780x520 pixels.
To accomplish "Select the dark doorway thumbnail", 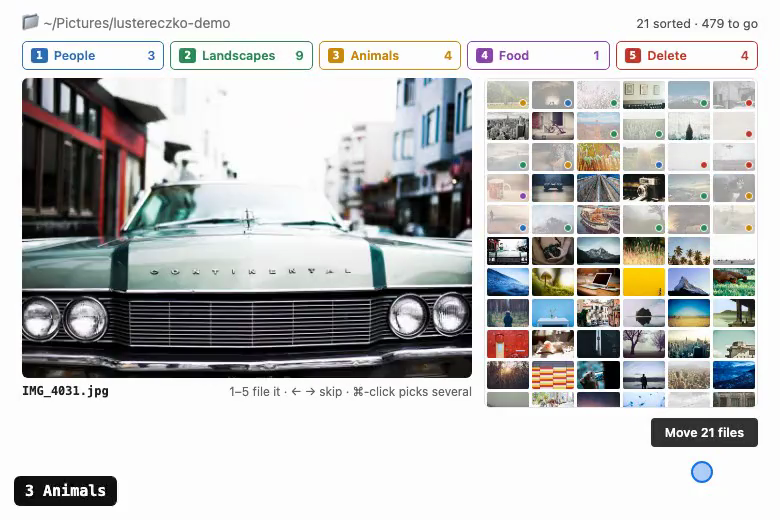I will coord(598,344).
